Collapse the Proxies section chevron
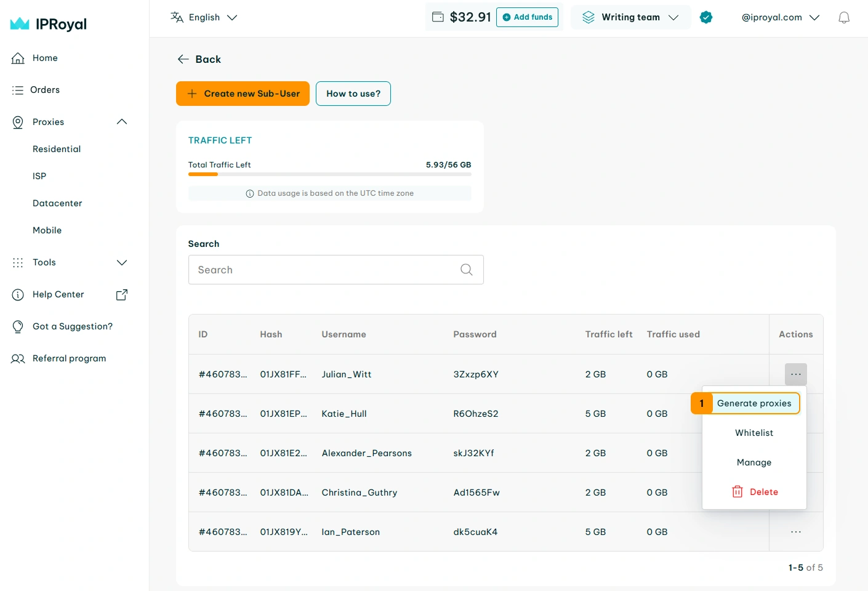868x591 pixels. click(122, 122)
